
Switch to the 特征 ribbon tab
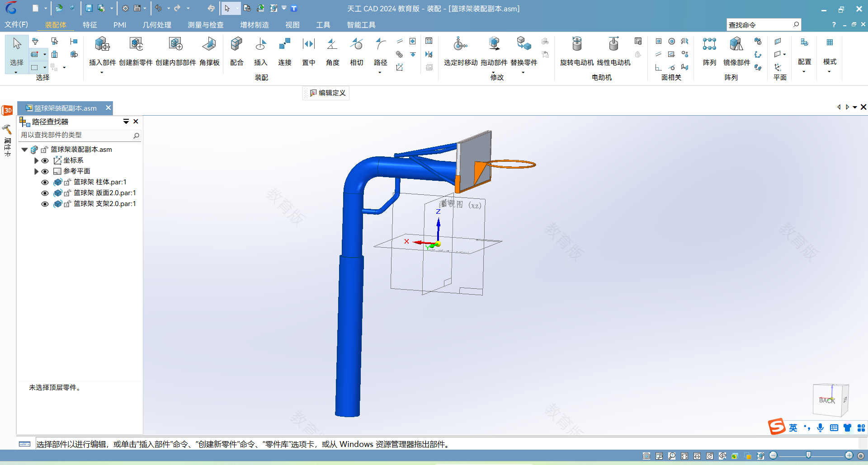90,25
